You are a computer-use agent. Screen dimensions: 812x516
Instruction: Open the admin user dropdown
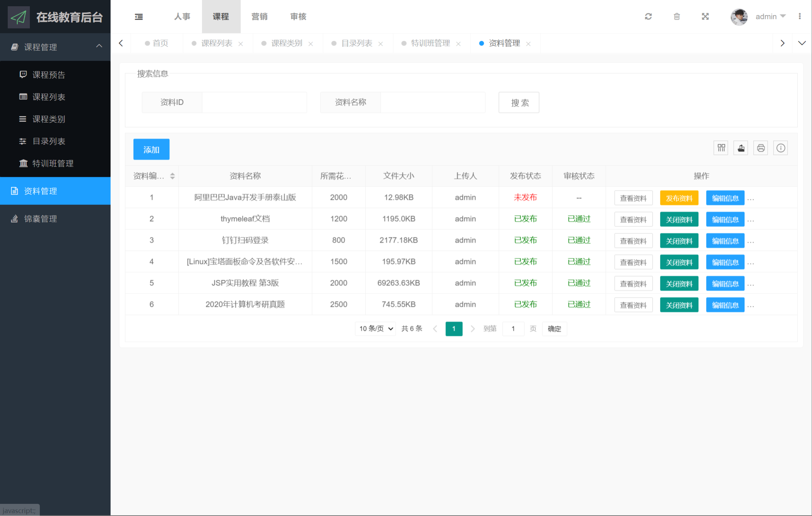pos(770,17)
